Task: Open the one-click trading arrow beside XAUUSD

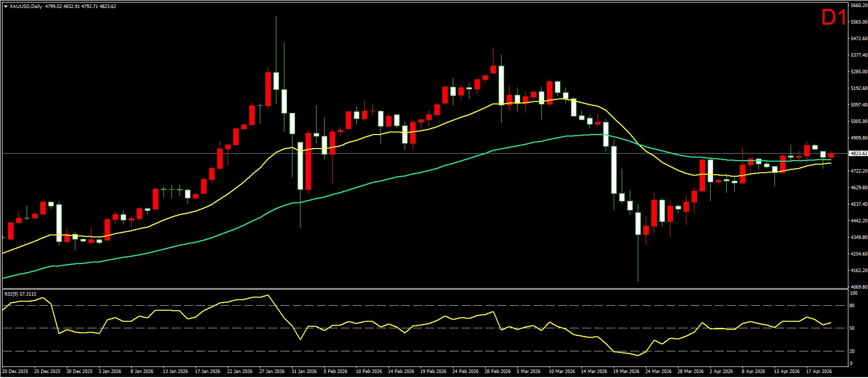Action: point(6,7)
